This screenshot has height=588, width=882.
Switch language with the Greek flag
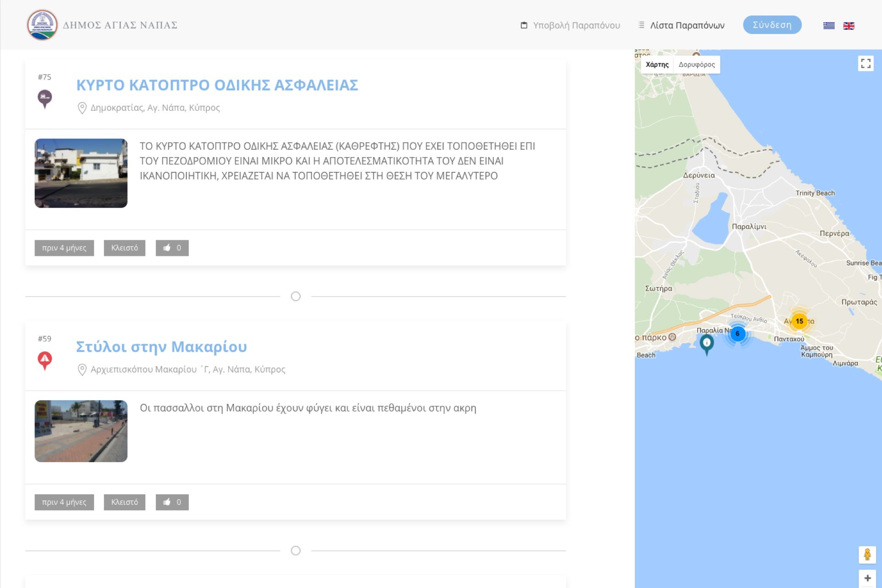(x=829, y=26)
